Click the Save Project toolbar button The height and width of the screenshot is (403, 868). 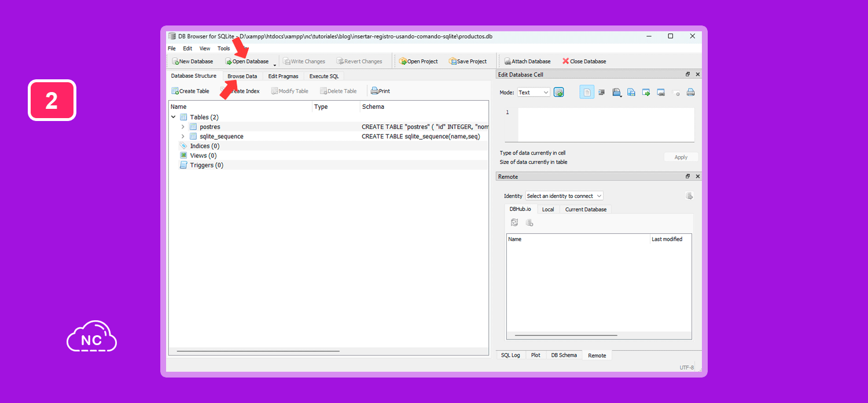[x=468, y=61]
